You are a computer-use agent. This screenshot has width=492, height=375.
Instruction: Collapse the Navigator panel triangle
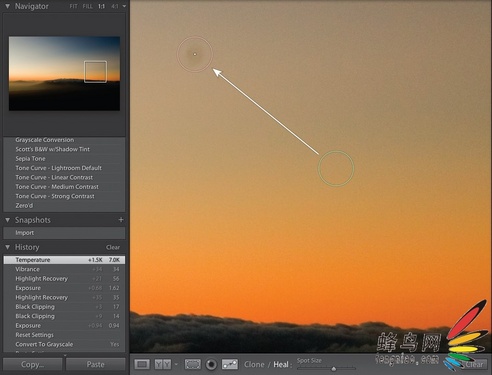click(x=7, y=6)
